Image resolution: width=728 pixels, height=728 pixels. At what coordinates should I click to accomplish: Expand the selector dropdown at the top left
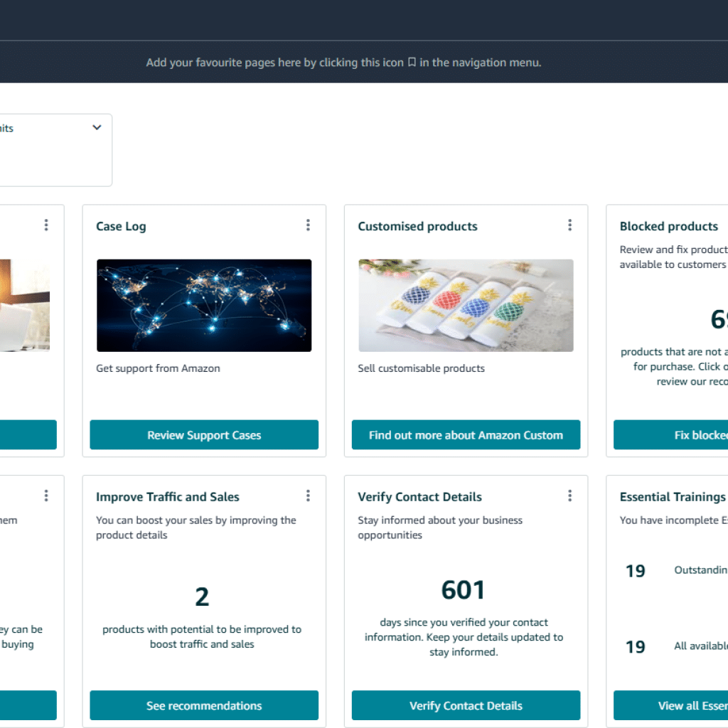97,127
